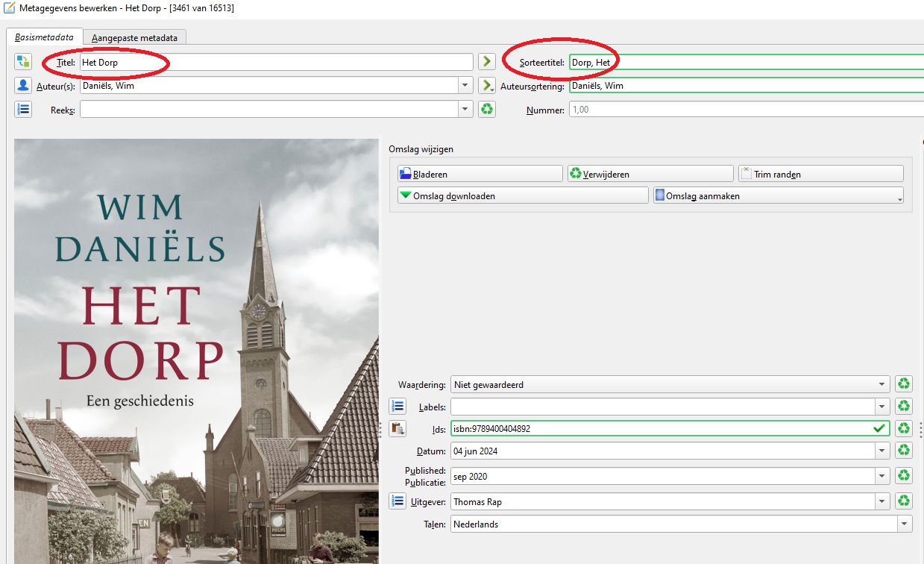924x564 pixels.
Task: Clear the Datum value with recycle icon
Action: click(x=904, y=451)
